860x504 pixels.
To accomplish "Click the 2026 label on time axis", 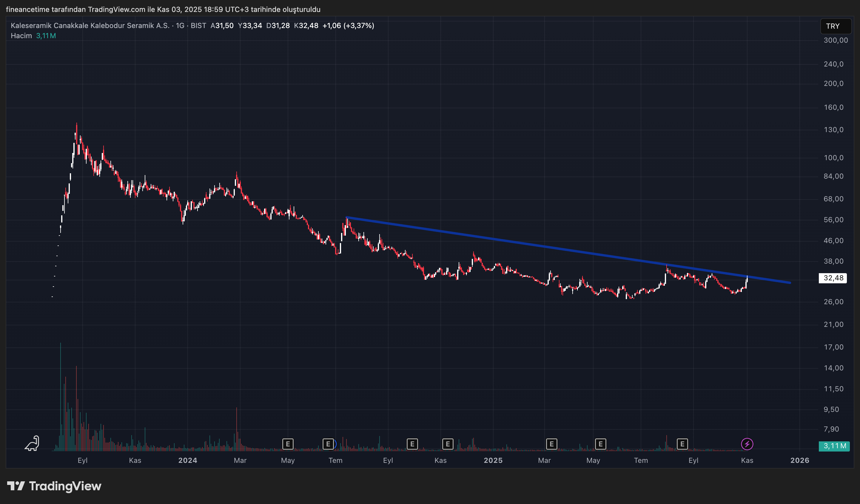I will pyautogui.click(x=800, y=460).
